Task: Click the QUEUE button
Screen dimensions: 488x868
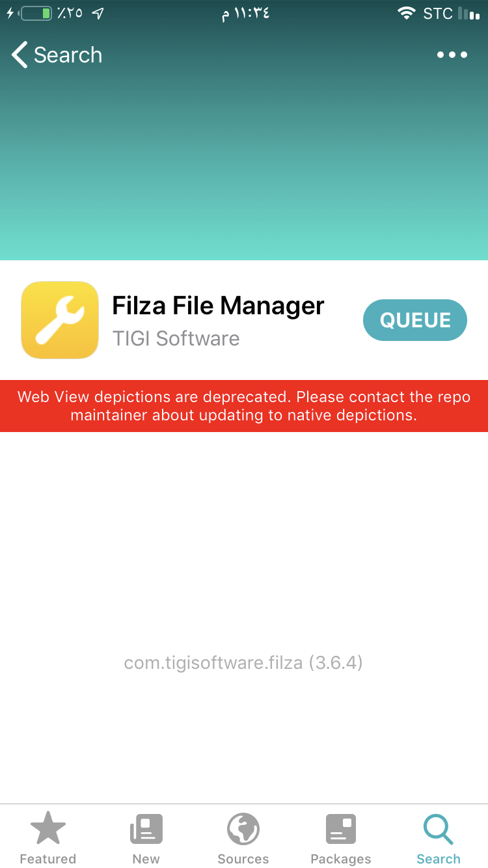Action: click(x=415, y=320)
